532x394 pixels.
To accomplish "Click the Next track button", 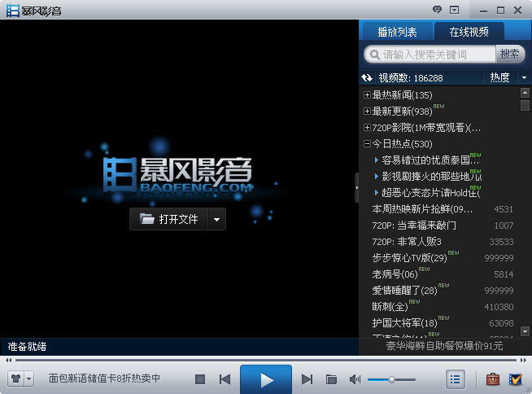I will [x=307, y=379].
